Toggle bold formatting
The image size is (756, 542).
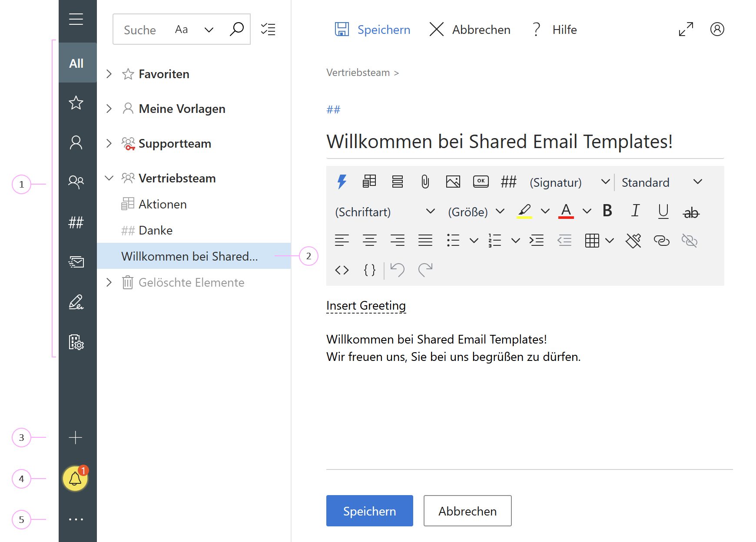pos(607,211)
